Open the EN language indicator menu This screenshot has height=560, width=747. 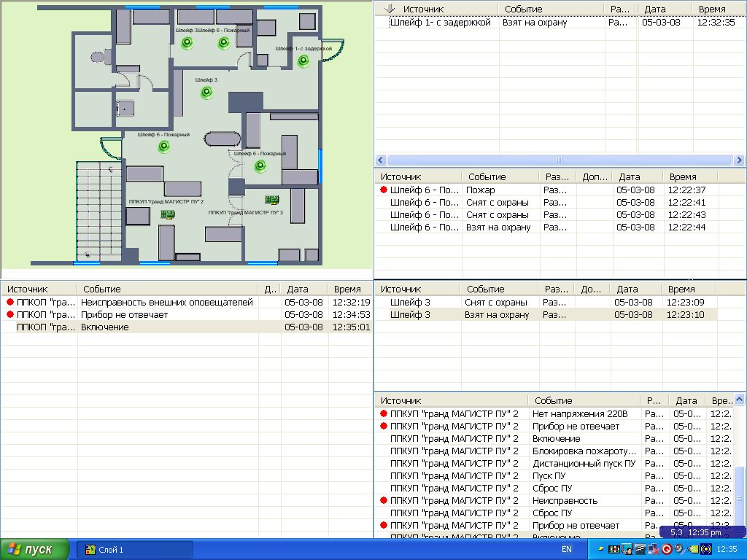(566, 549)
